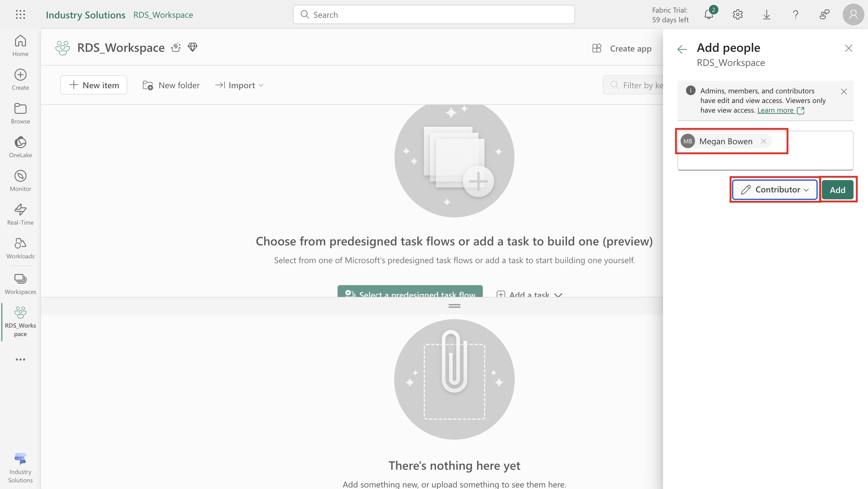Open Workspaces in the sidebar

pyautogui.click(x=20, y=284)
